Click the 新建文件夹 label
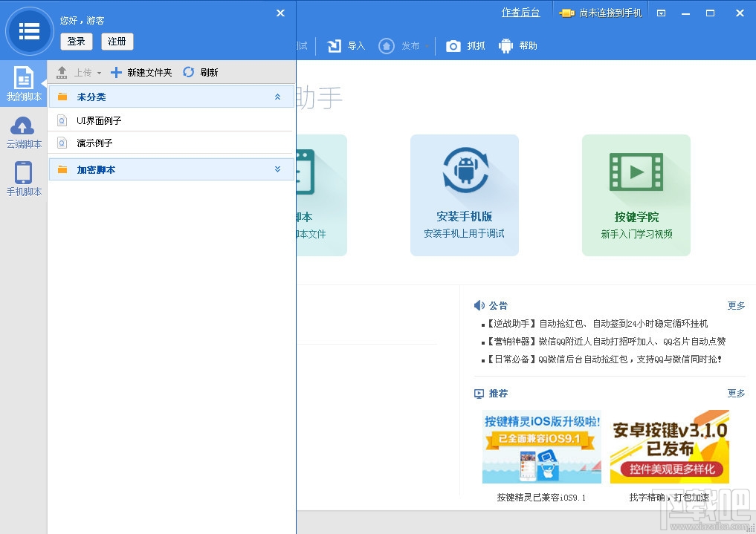This screenshot has height=534, width=756. point(149,73)
